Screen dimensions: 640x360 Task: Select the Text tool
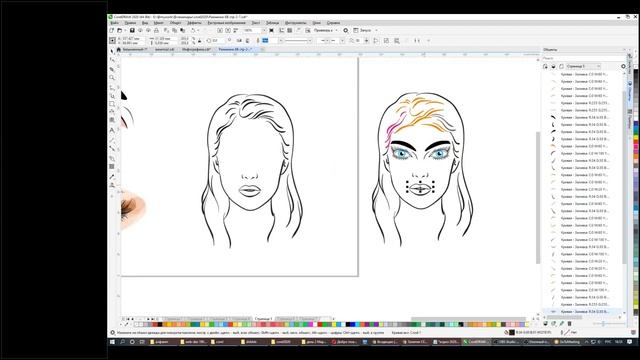pyautogui.click(x=112, y=130)
